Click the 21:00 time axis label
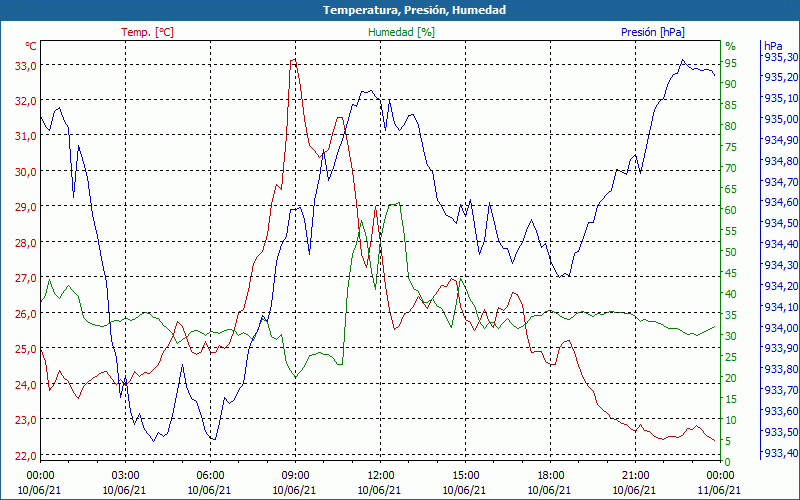The image size is (800, 500). (635, 476)
